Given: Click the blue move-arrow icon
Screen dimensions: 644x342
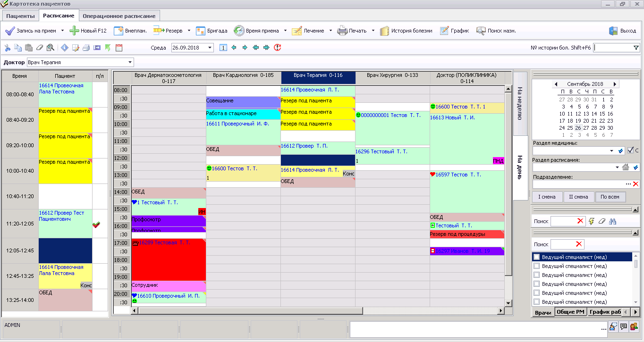Looking at the screenshot, I should pyautogui.click(x=97, y=48).
